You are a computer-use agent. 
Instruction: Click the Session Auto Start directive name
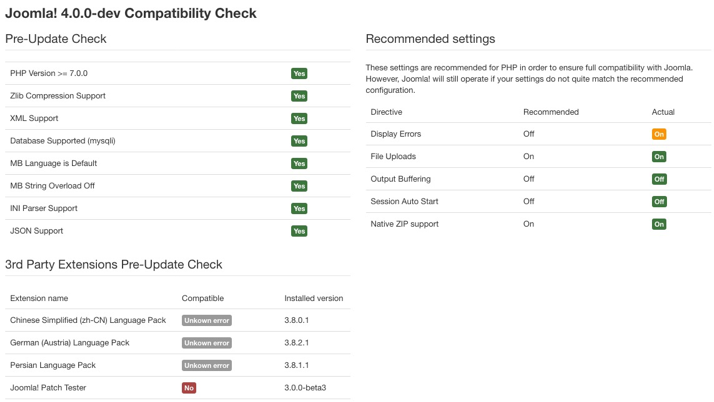[x=404, y=201]
